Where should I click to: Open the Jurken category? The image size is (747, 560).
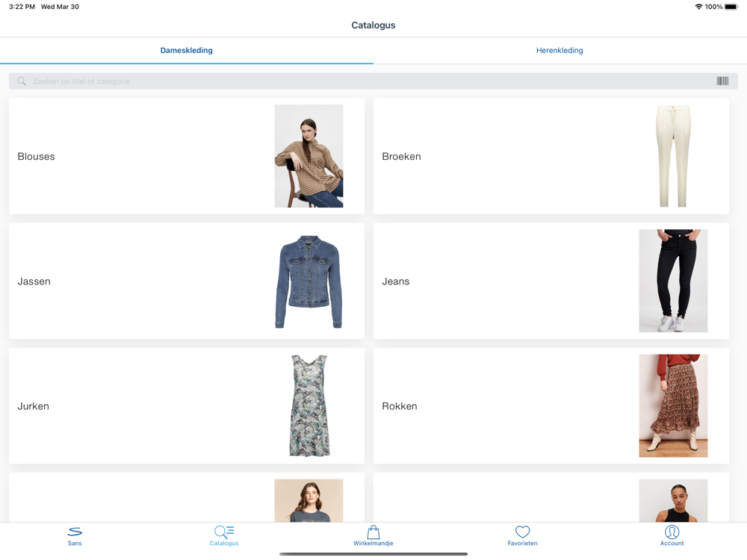(x=187, y=405)
